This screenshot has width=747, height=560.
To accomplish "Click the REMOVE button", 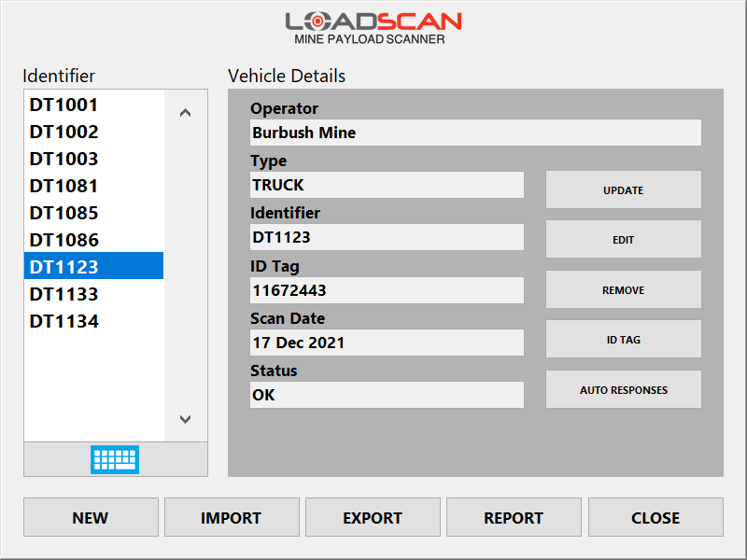I will 623,289.
